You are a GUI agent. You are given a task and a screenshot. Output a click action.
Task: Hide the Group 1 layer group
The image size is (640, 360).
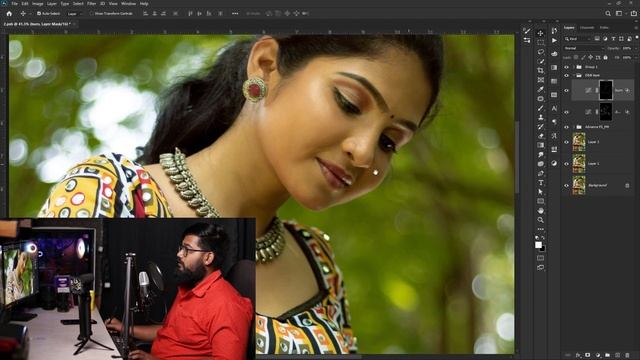(566, 67)
